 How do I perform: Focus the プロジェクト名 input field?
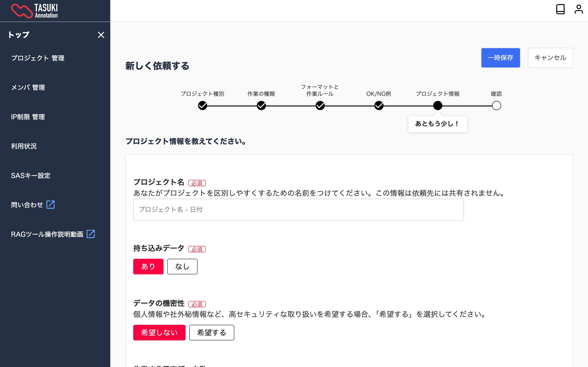coord(298,210)
